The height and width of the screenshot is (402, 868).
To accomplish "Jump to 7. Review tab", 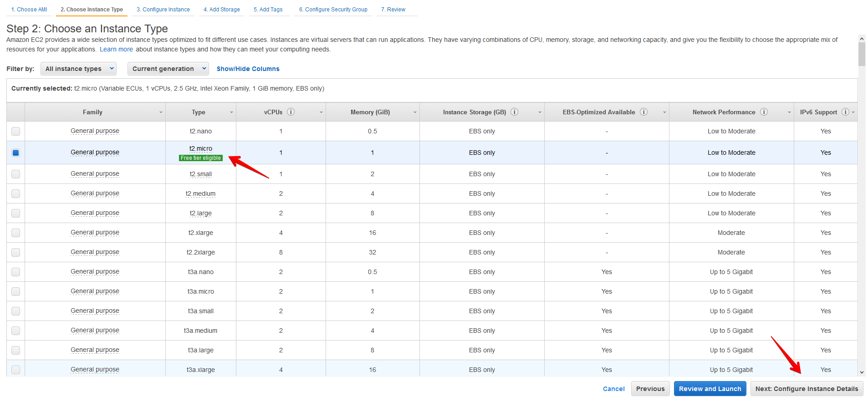I will pyautogui.click(x=393, y=10).
